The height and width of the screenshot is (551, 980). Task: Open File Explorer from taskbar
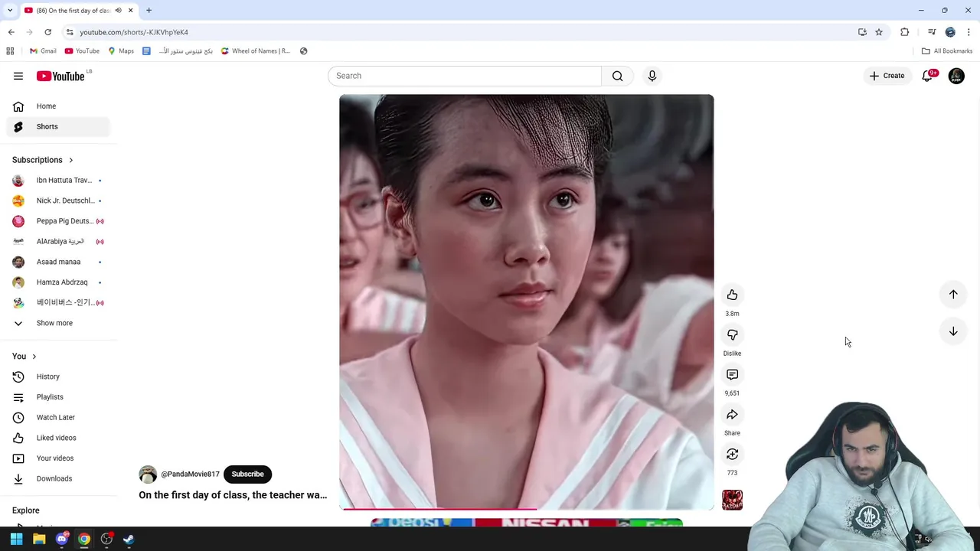[39, 539]
